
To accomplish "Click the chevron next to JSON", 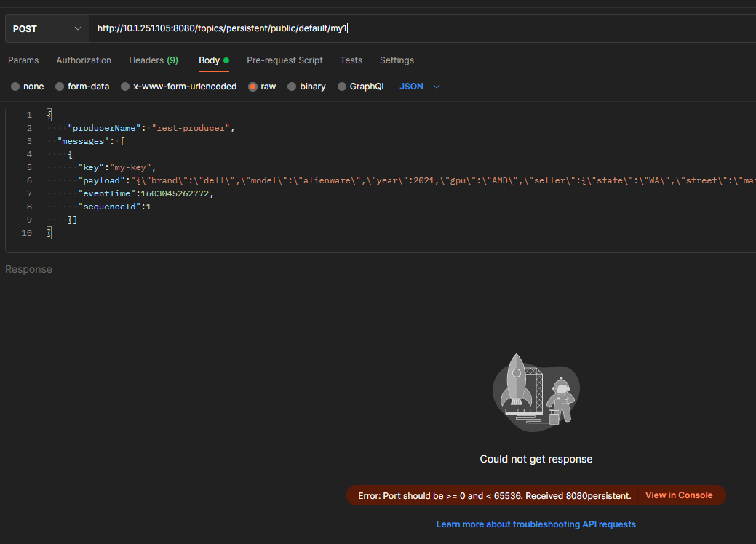I will 437,87.
